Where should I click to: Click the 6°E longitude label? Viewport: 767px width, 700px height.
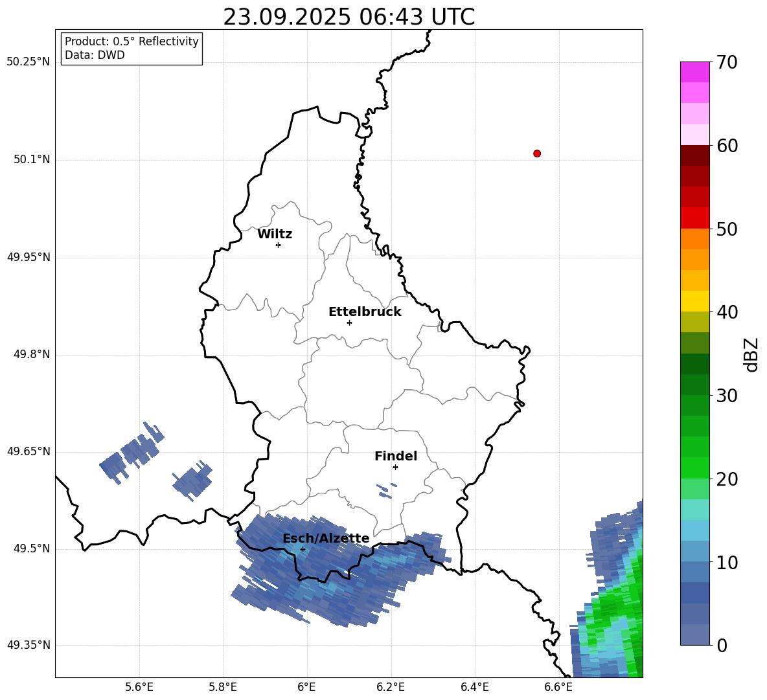[x=306, y=688]
